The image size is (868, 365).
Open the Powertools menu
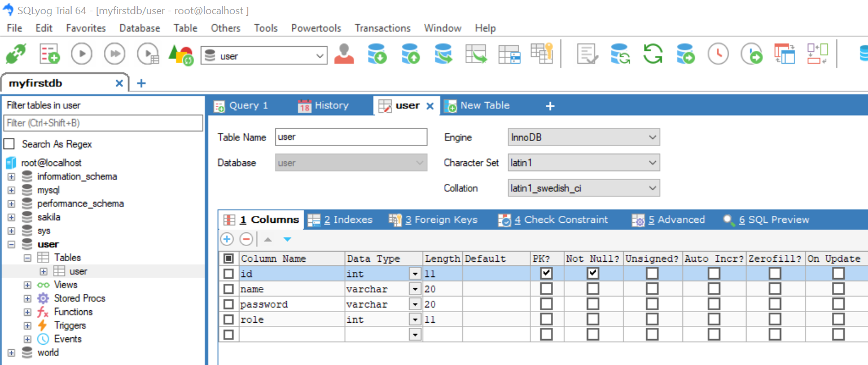[x=316, y=28]
